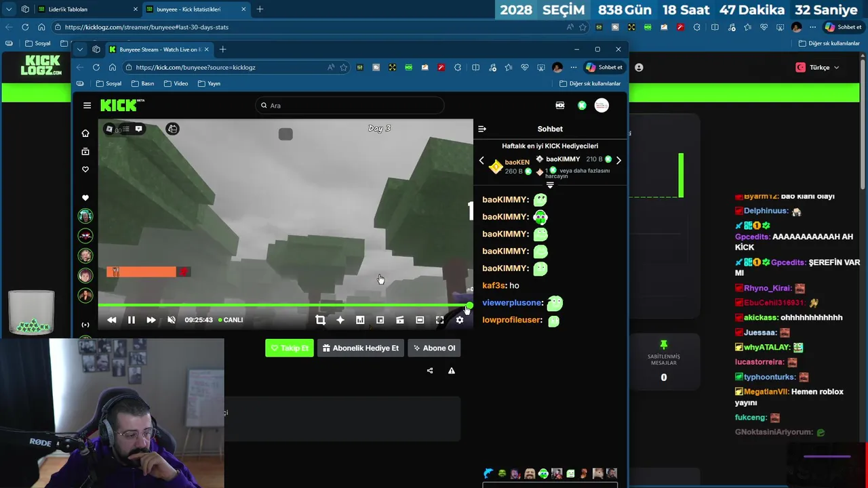Image resolution: width=868 pixels, height=488 pixels.
Task: Report stream with warning triangle icon
Action: tap(452, 371)
